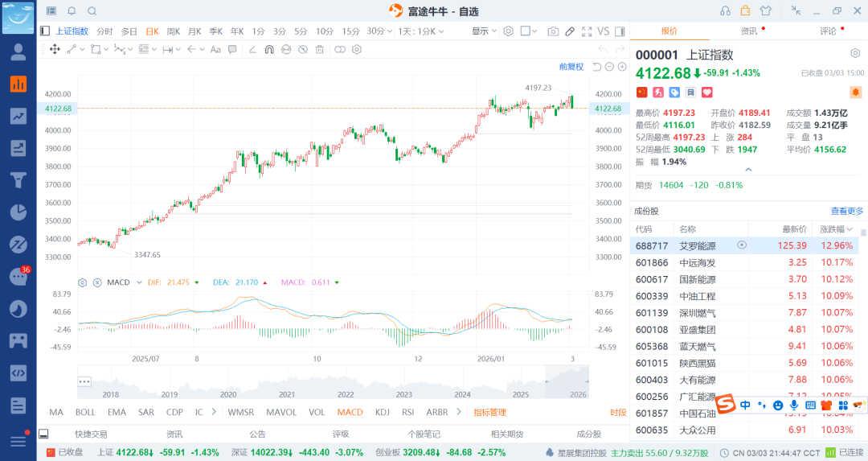Select the magnet snap drawing tool
This screenshot has height=461, width=868.
coord(269,49)
